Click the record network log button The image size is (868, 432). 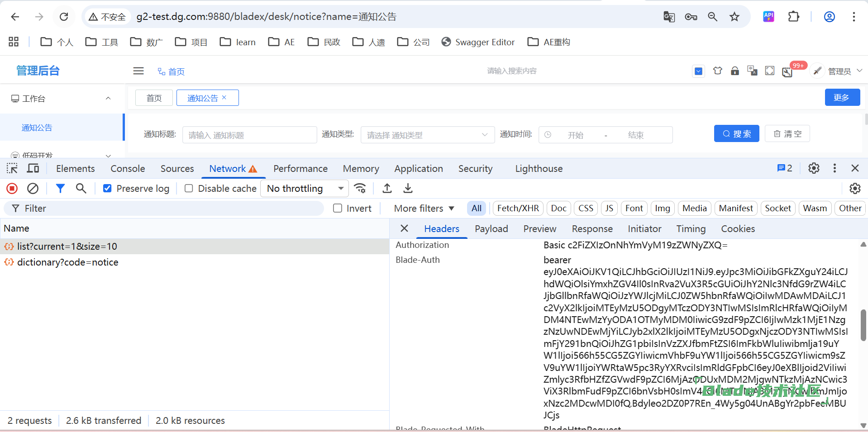(x=12, y=189)
